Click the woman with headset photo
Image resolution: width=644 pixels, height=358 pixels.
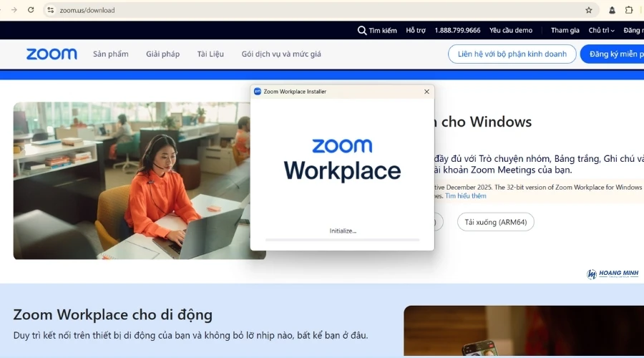coord(132,181)
